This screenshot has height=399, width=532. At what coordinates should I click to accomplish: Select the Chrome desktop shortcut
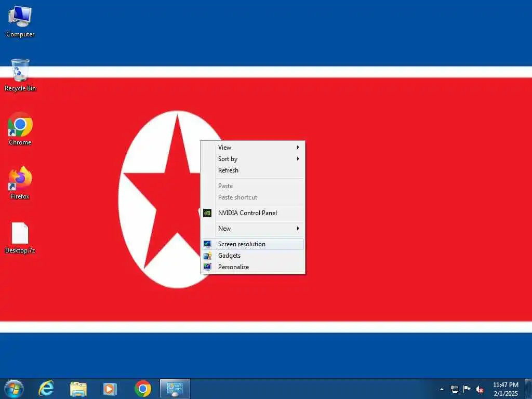coord(20,129)
